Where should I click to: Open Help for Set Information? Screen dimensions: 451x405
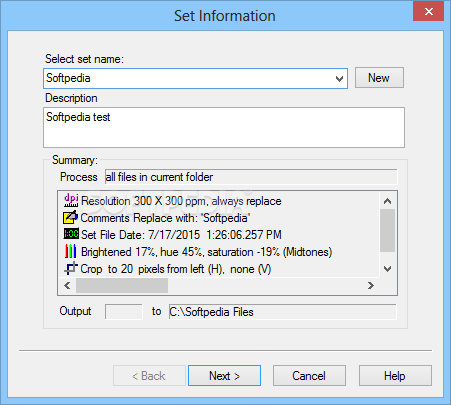395,376
